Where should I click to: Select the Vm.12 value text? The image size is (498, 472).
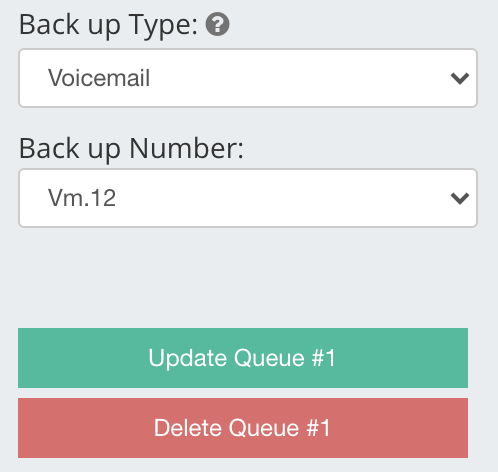coord(82,198)
